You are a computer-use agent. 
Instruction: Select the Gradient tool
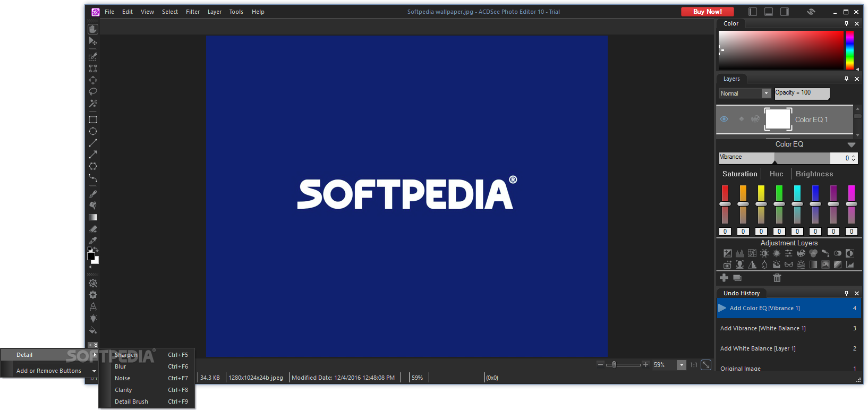coord(93,217)
